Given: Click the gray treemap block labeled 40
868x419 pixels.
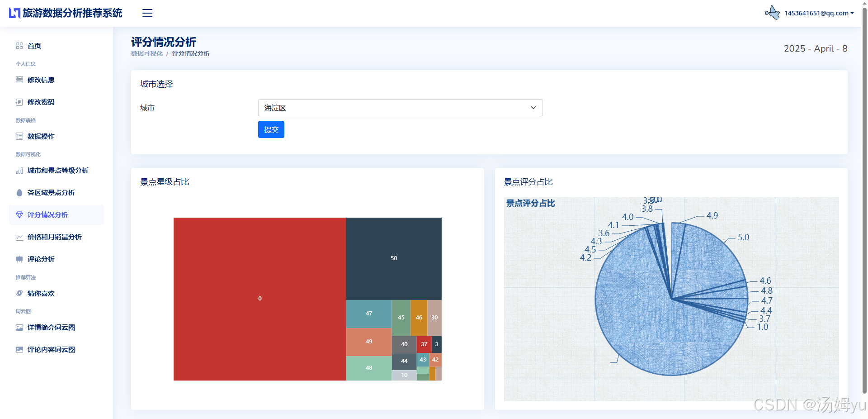Looking at the screenshot, I should point(404,344).
